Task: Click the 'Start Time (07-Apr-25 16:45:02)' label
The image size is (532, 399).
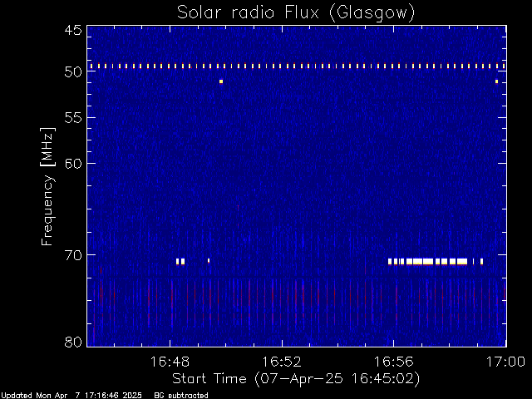Action: (x=296, y=378)
